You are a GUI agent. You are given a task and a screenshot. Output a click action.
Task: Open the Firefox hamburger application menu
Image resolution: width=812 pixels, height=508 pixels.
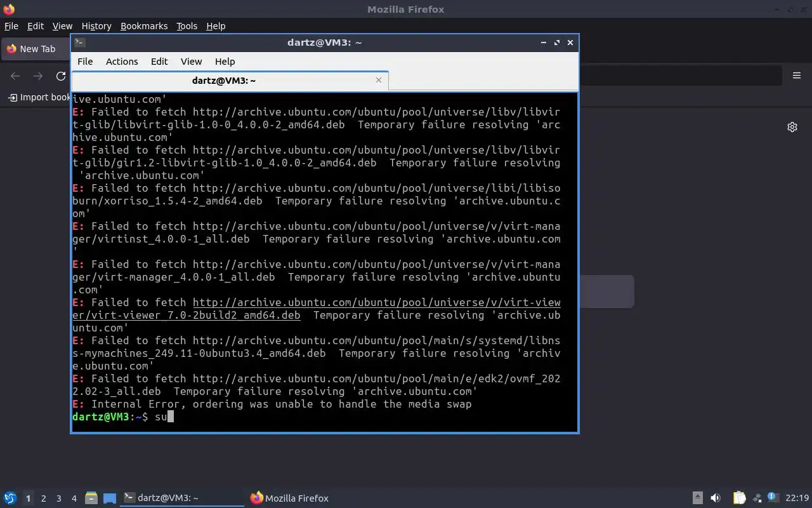pyautogui.click(x=797, y=76)
